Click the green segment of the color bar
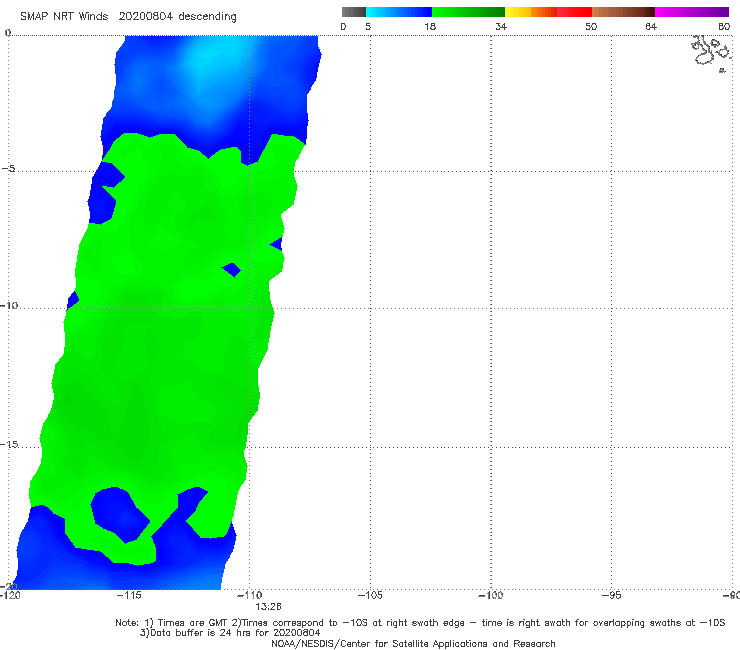 468,12
